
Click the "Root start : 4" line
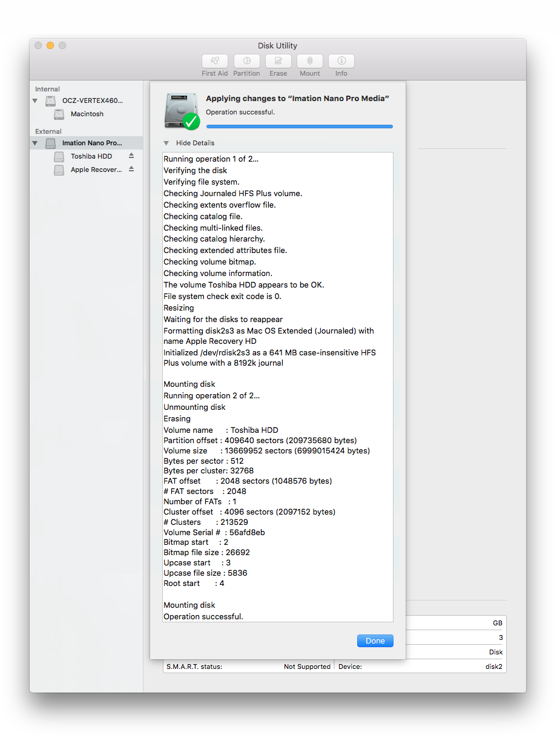click(194, 584)
